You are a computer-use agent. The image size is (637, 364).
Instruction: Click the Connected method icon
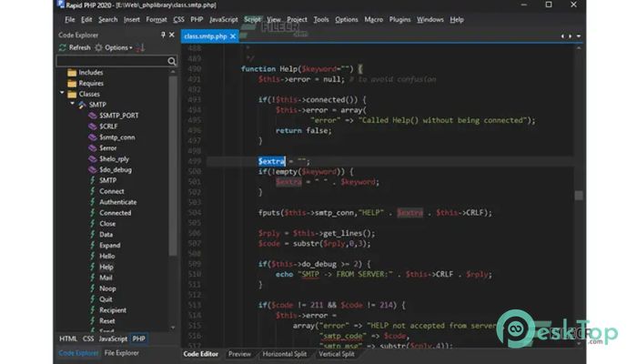(93, 213)
